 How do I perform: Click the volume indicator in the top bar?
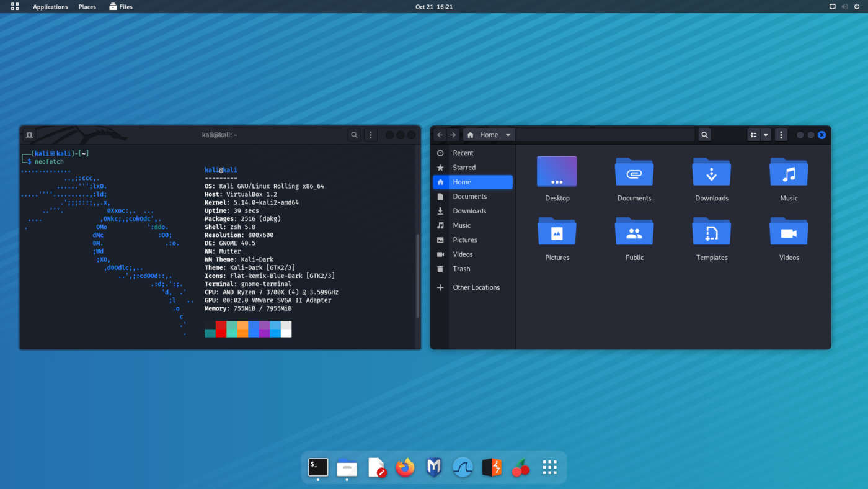tap(844, 6)
